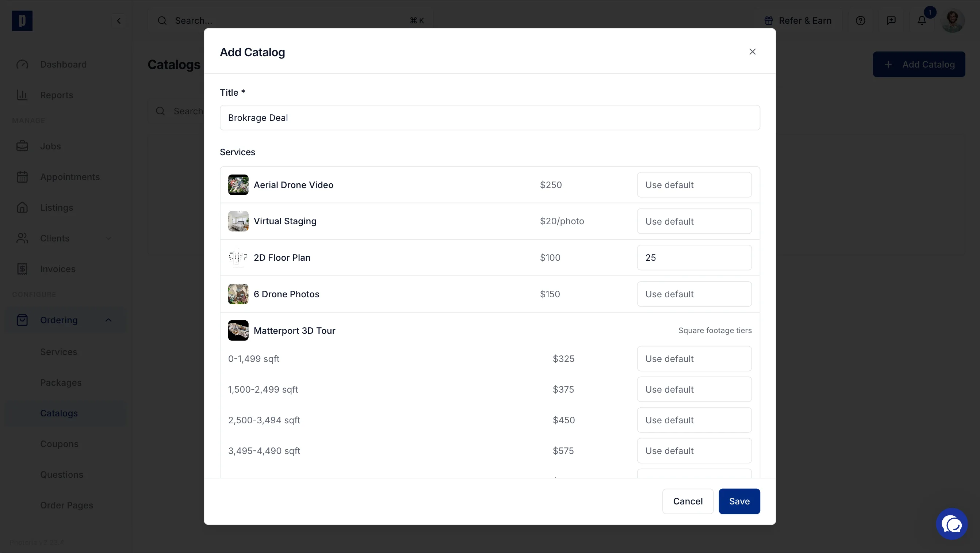Expand the Clients submenu chevron
This screenshot has height=553, width=980.
point(108,238)
